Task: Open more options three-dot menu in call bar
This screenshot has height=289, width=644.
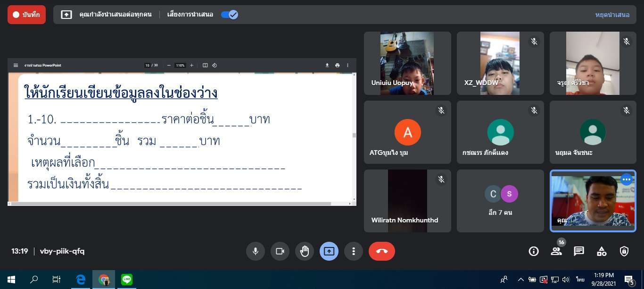Action: [x=354, y=251]
